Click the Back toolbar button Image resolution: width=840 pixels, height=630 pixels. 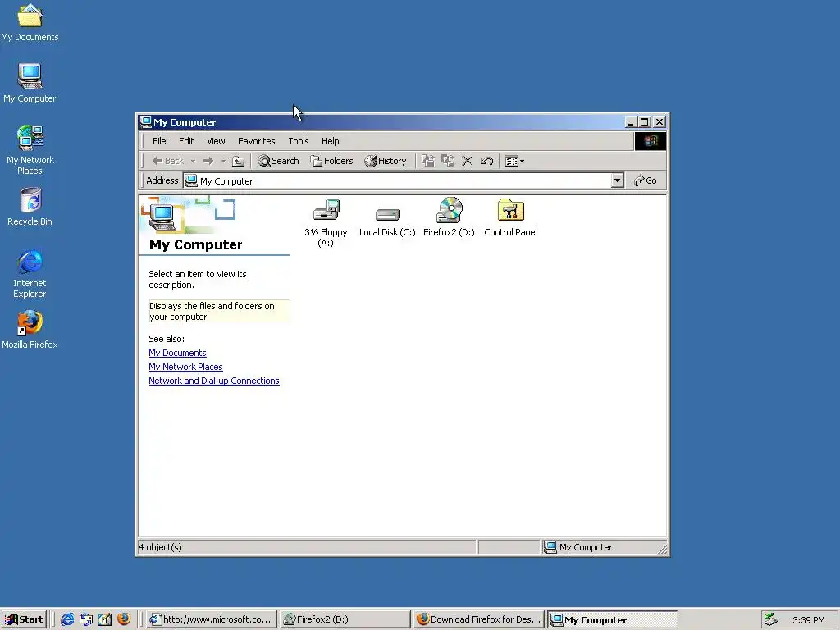click(x=167, y=161)
